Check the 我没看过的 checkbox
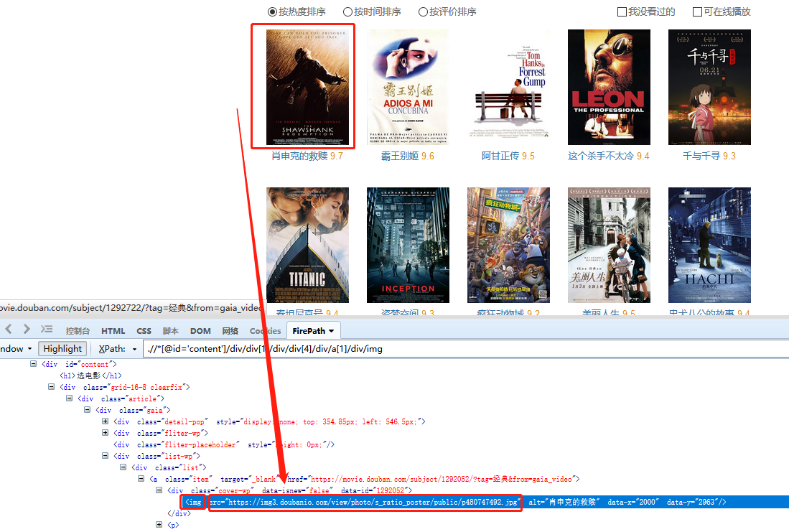The width and height of the screenshot is (789, 532). [x=622, y=11]
